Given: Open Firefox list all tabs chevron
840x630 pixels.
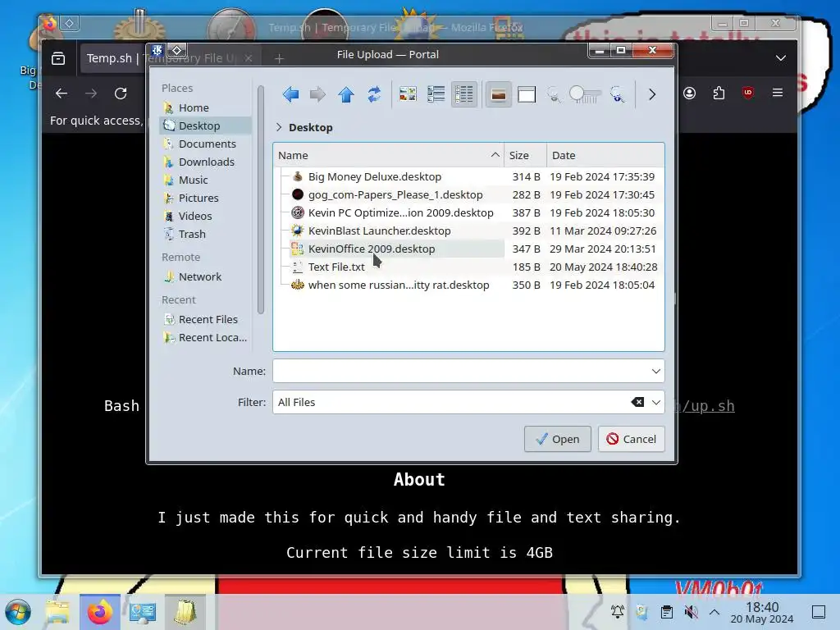Looking at the screenshot, I should [x=781, y=58].
